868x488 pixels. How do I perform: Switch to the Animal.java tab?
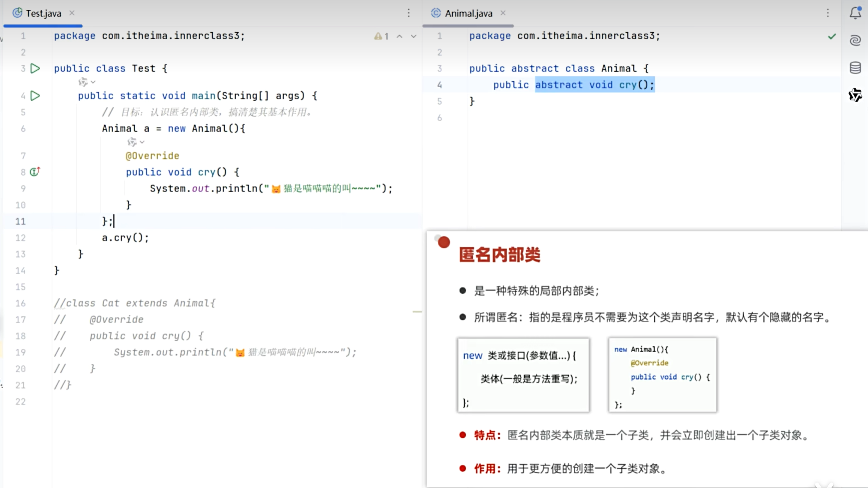[x=468, y=13]
